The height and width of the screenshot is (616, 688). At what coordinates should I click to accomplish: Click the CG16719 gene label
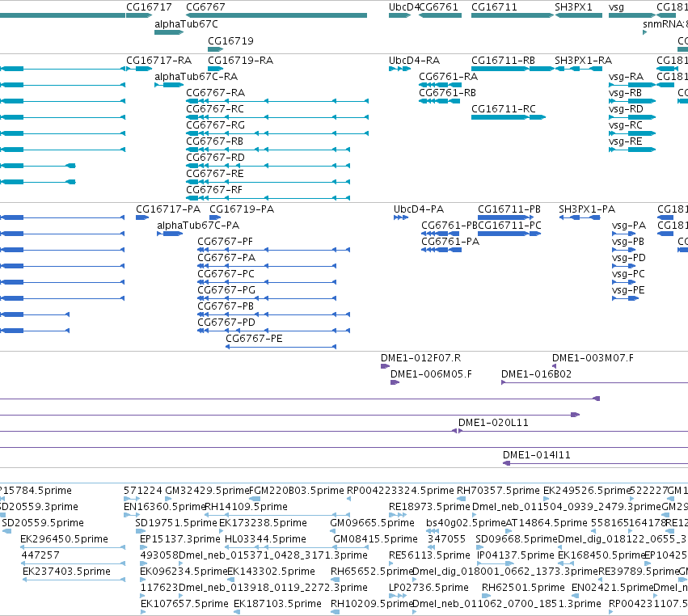pos(230,40)
